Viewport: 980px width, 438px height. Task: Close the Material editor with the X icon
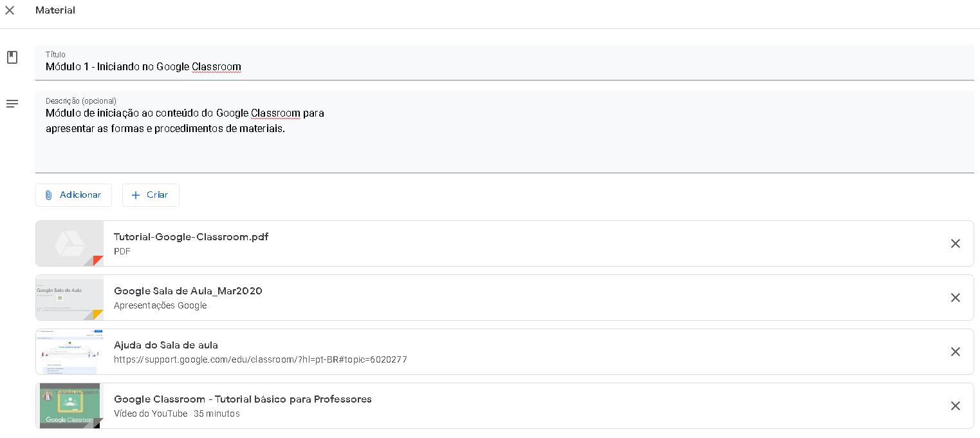[10, 10]
